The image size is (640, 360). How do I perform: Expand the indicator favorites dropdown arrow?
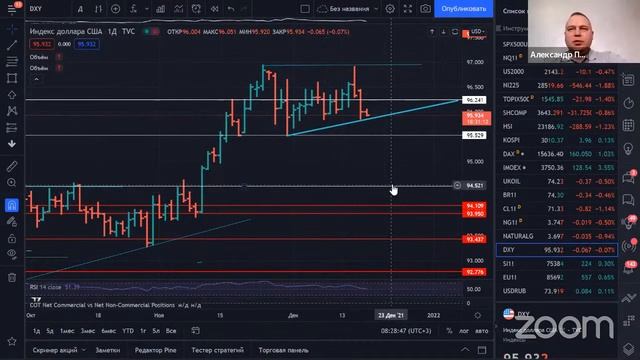[x=146, y=9]
